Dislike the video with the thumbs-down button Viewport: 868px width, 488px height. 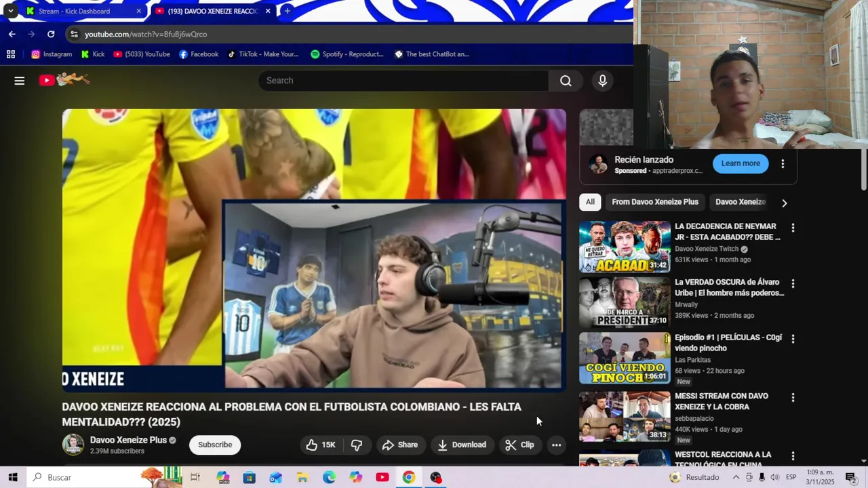coord(357,445)
